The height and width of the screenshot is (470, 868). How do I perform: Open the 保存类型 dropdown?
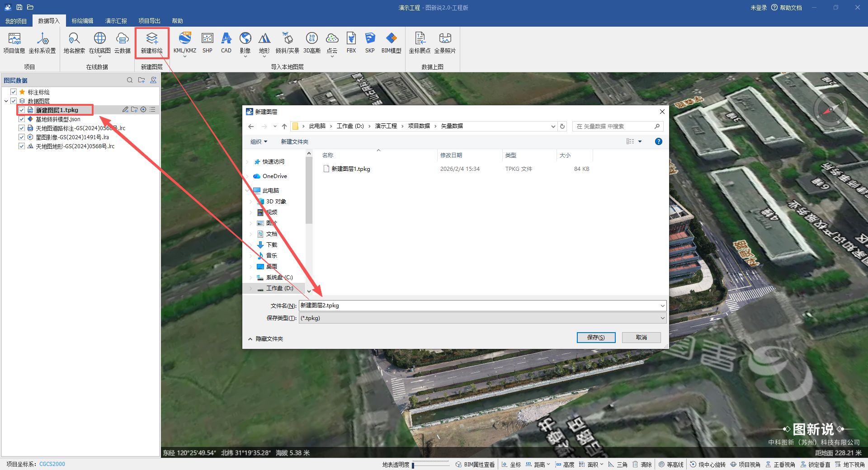(662, 318)
